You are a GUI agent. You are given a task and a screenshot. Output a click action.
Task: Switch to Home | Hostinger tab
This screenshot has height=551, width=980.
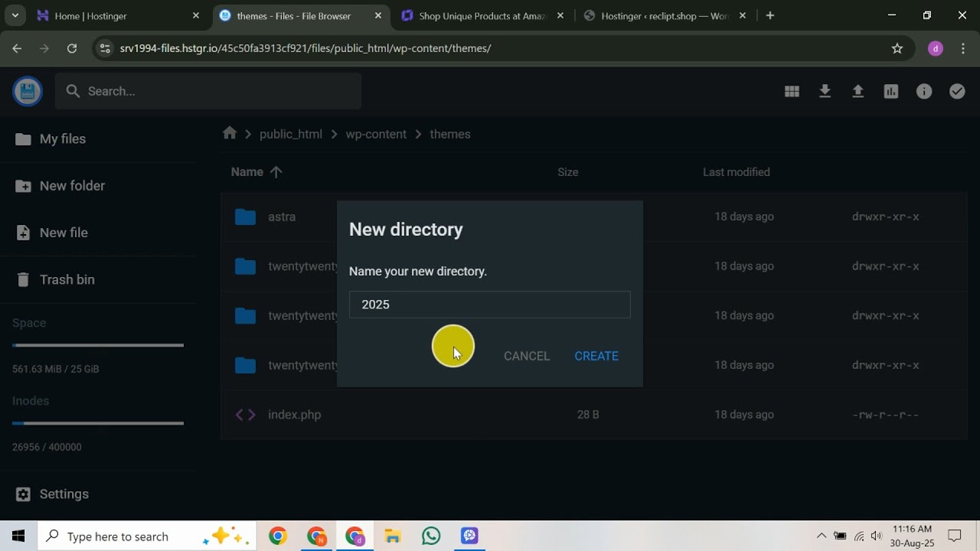(119, 15)
